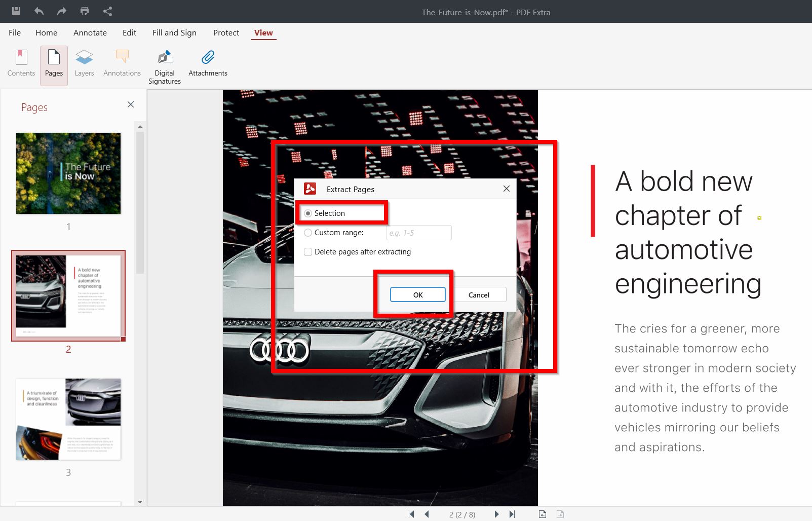Click the yellow annotation marker beside heading
The image size is (812, 521).
(759, 218)
